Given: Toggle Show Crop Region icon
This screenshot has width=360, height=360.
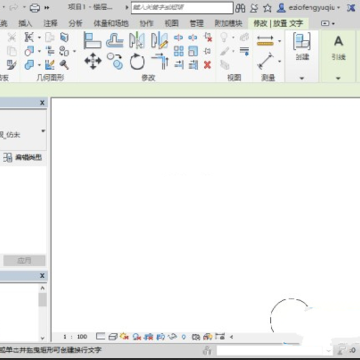Looking at the screenshot, I should 161,337.
